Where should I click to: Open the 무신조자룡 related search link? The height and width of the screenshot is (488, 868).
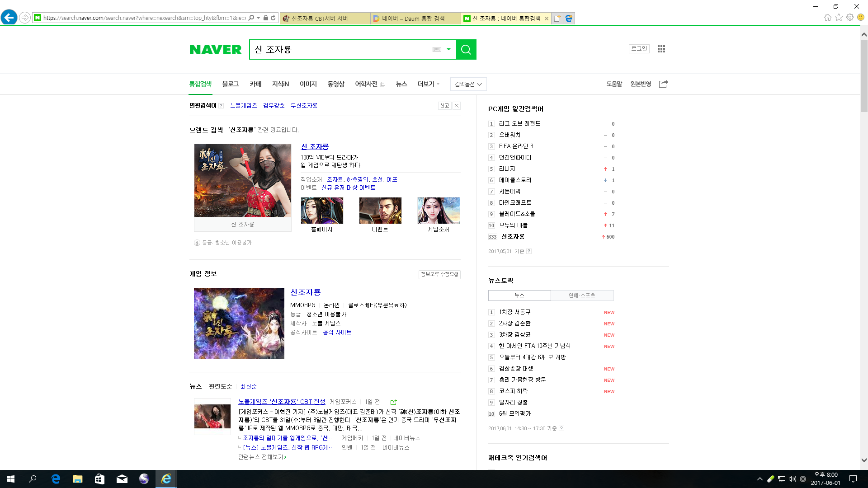(304, 106)
